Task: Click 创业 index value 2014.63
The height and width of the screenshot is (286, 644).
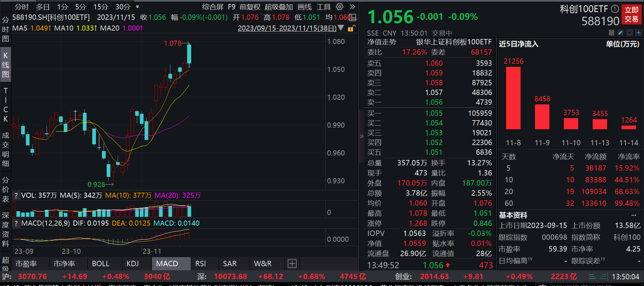Action: [x=434, y=277]
